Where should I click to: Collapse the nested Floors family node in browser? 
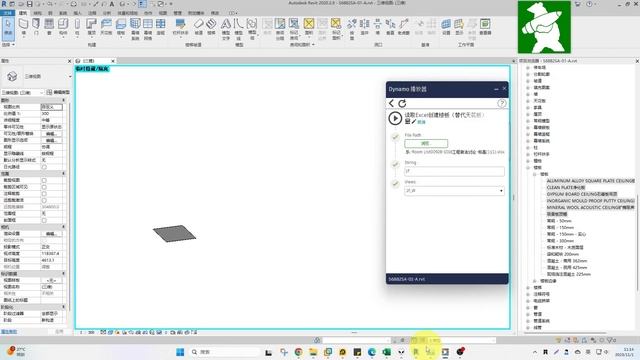[534, 174]
